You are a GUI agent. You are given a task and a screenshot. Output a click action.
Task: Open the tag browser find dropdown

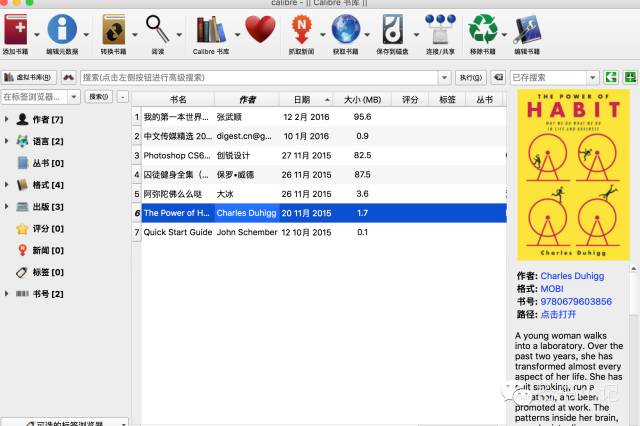74,97
